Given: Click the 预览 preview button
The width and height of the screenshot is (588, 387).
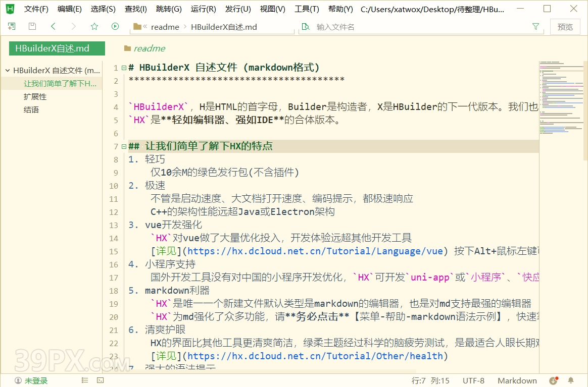Looking at the screenshot, I should coord(565,27).
